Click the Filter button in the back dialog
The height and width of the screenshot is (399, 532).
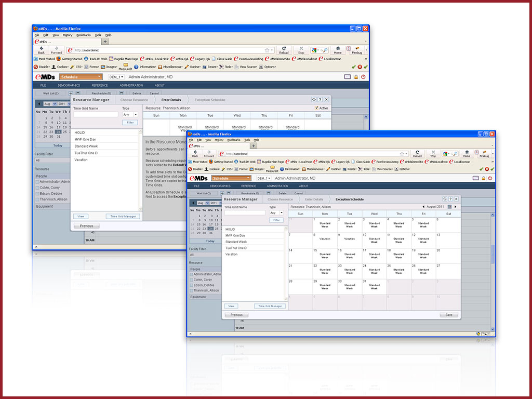coord(130,123)
